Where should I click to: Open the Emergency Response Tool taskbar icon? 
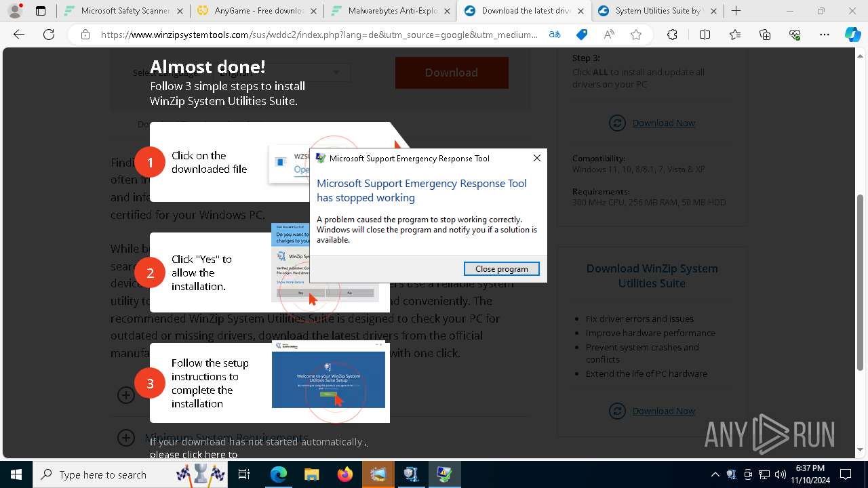[x=444, y=474]
